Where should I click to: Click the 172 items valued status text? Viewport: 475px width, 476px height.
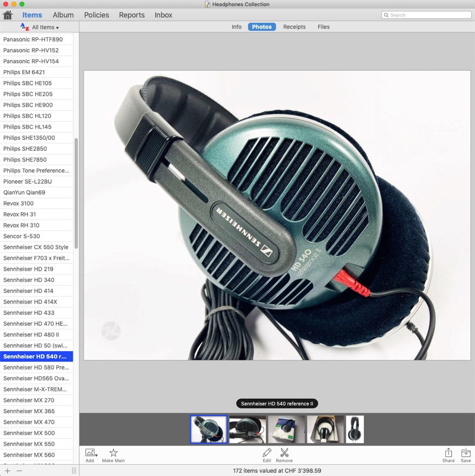[277, 471]
